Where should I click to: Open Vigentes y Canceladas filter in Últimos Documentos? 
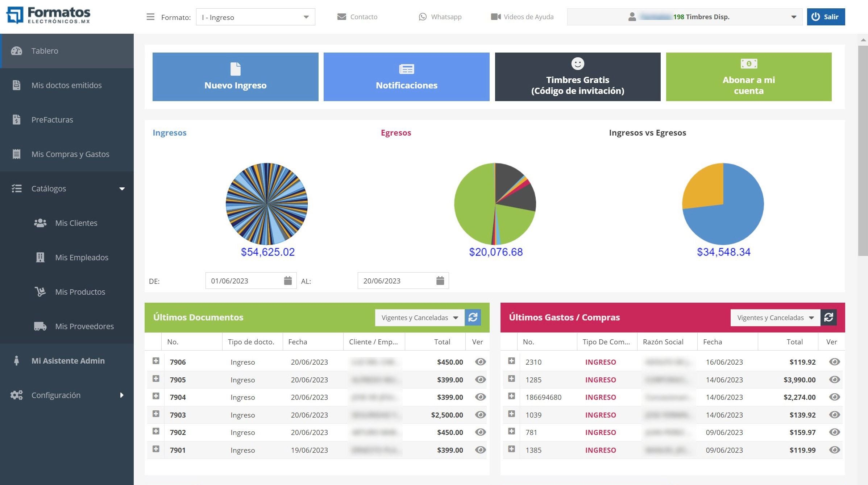pos(420,318)
